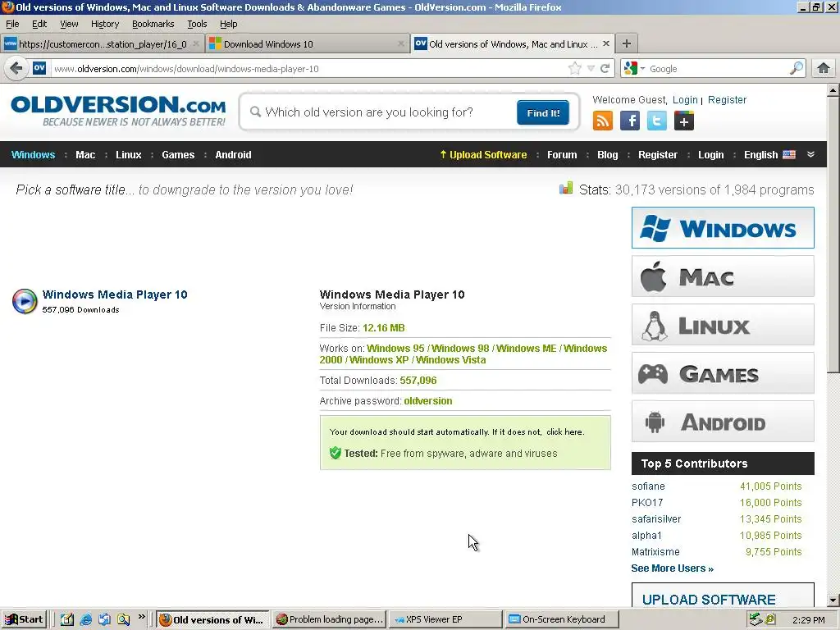The image size is (840, 630).
Task: Close the Old versions of Windows tab
Action: tap(606, 43)
